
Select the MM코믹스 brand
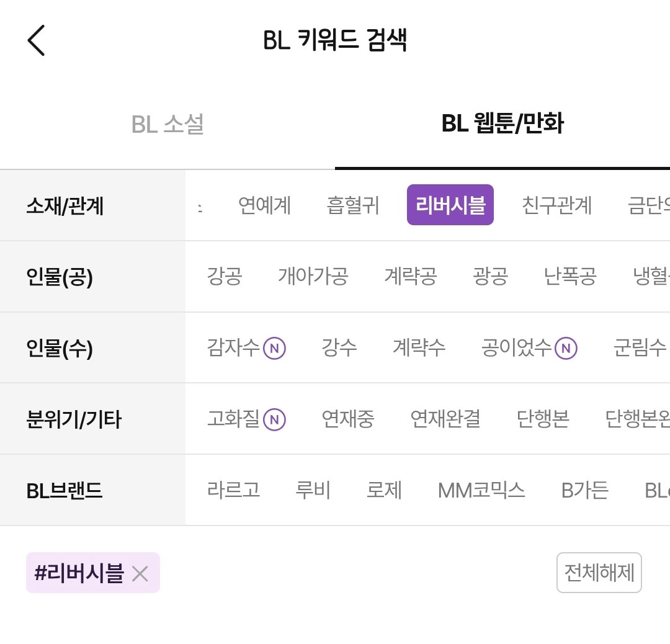click(481, 490)
